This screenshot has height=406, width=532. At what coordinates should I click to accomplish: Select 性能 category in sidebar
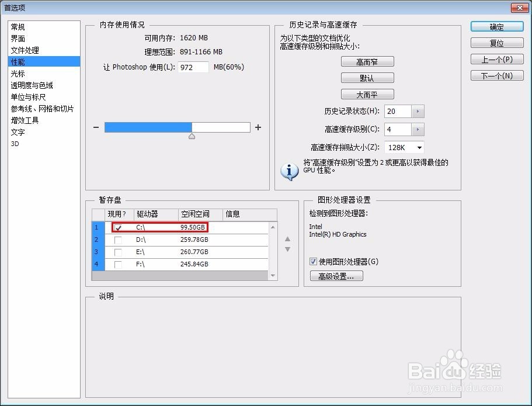(x=44, y=62)
